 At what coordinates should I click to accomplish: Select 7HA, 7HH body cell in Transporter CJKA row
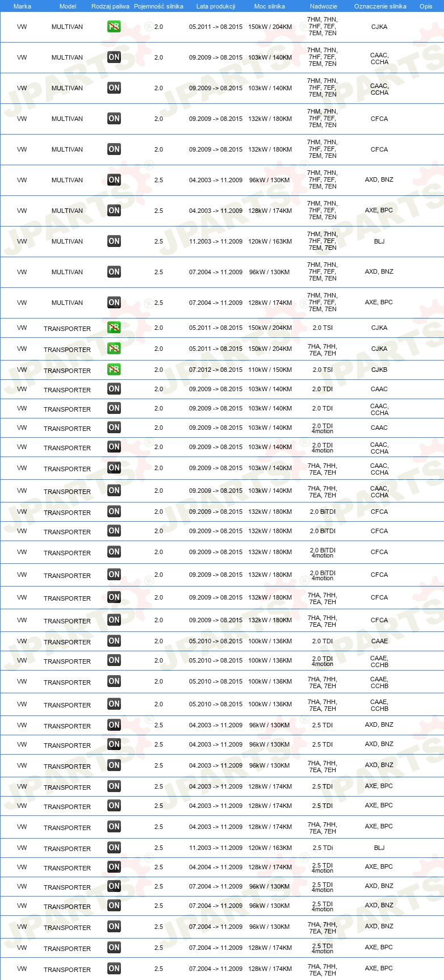[322, 349]
